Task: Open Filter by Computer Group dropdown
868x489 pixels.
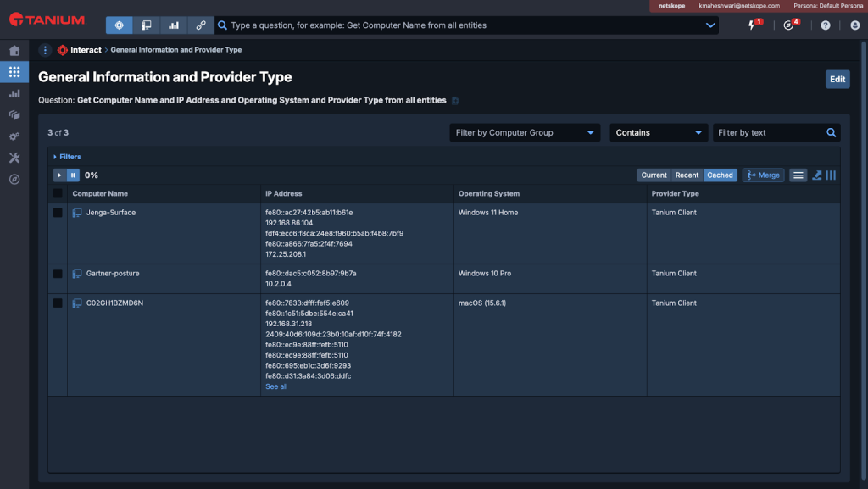Action: (524, 133)
